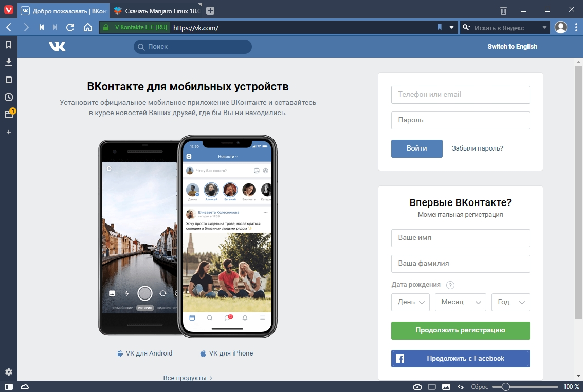Reset zoom with Сброс button
Image resolution: width=583 pixels, height=392 pixels.
[480, 387]
